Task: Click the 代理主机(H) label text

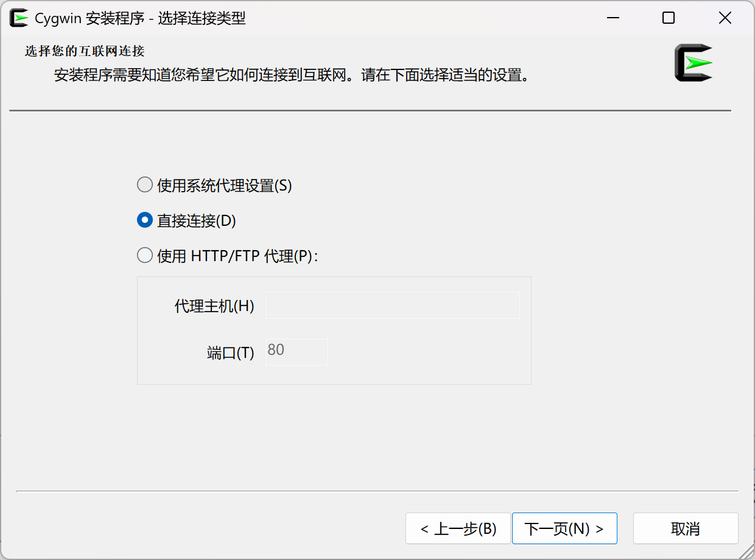Action: point(214,306)
